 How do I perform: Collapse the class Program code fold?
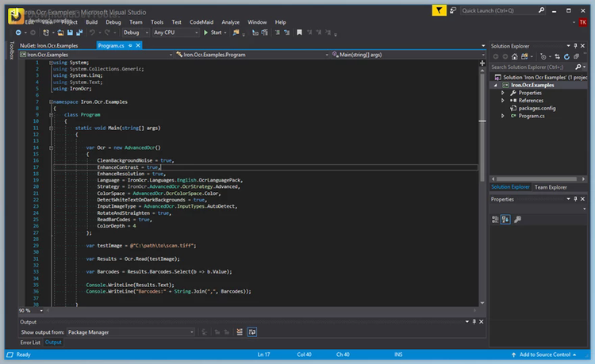(51, 115)
